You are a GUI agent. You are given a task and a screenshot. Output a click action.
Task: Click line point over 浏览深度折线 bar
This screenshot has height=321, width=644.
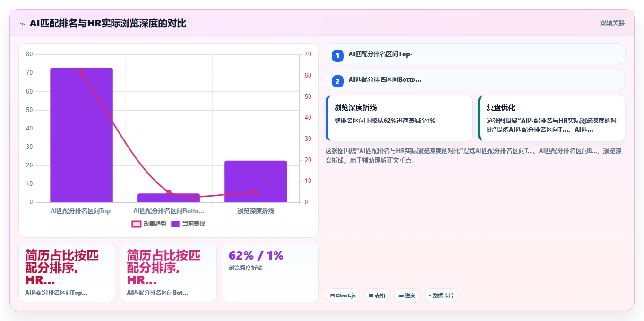point(256,192)
